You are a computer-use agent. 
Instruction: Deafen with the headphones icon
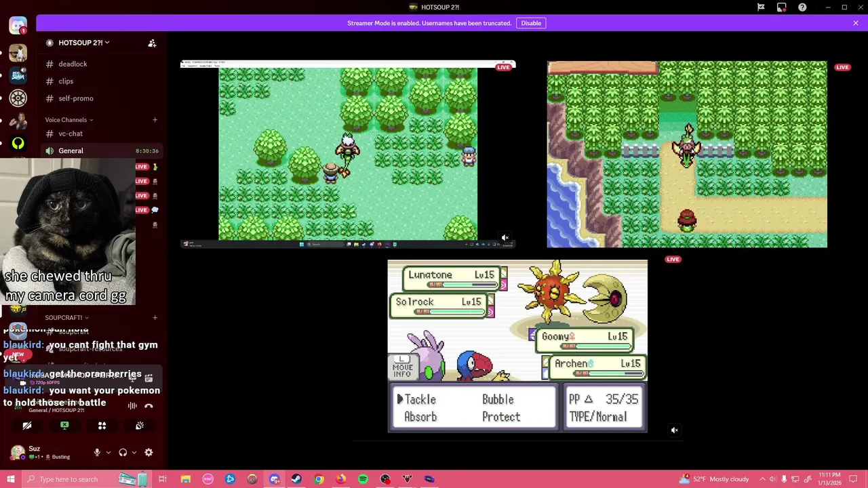(123, 452)
